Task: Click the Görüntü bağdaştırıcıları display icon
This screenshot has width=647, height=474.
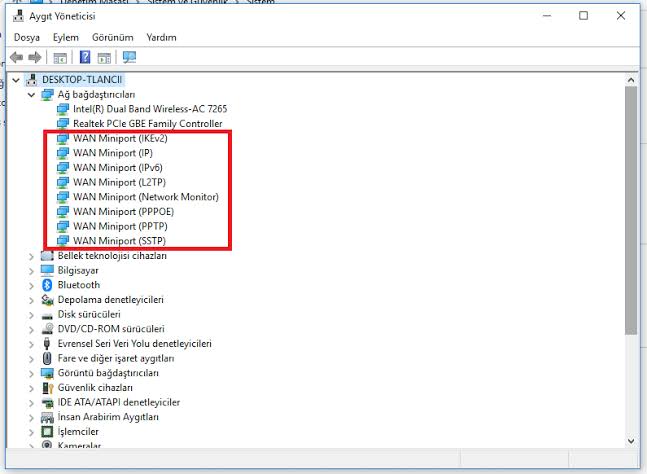Action: (47, 373)
